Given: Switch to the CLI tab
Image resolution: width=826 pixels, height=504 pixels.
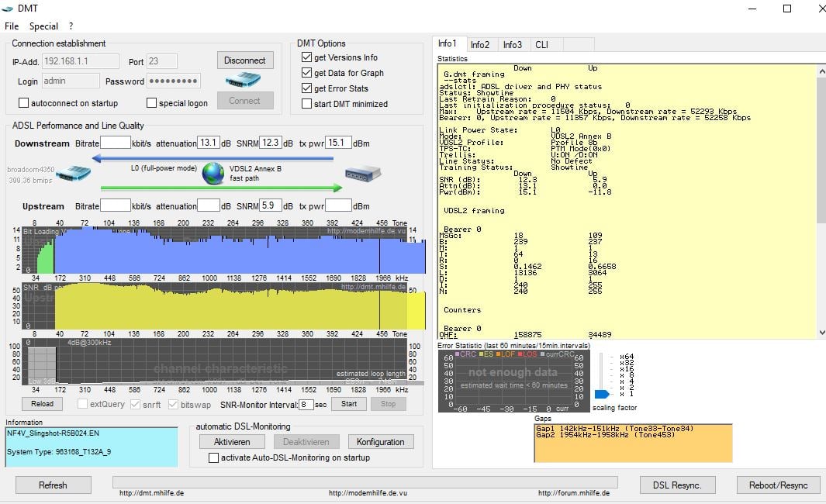Looking at the screenshot, I should [541, 45].
